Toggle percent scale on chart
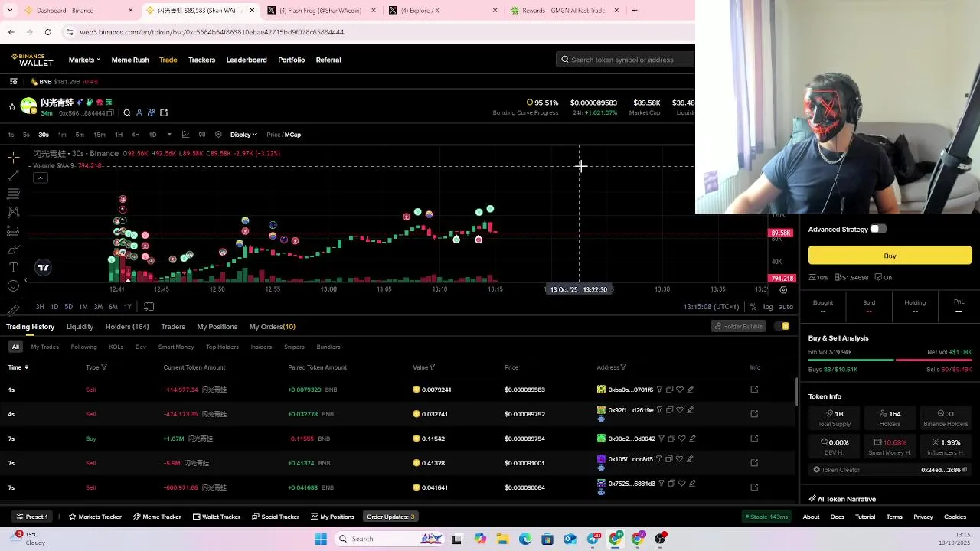Image resolution: width=980 pixels, height=551 pixels. (753, 307)
